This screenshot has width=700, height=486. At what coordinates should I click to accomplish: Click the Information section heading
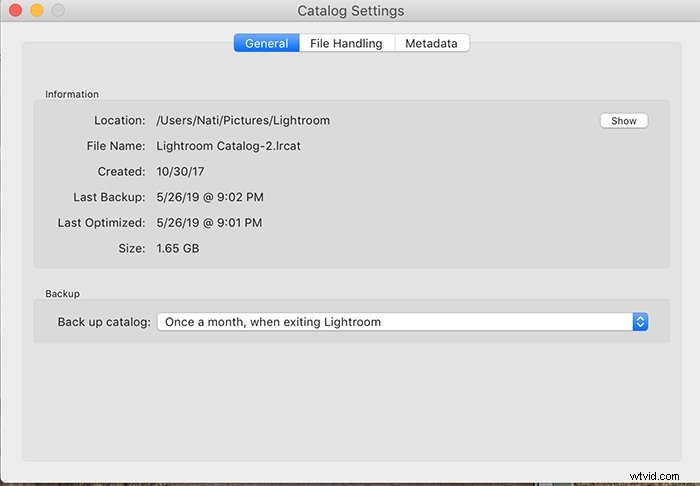(x=72, y=94)
